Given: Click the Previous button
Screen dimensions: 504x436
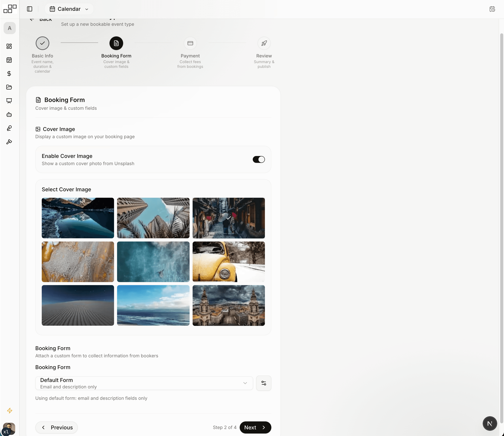Looking at the screenshot, I should (x=57, y=427).
